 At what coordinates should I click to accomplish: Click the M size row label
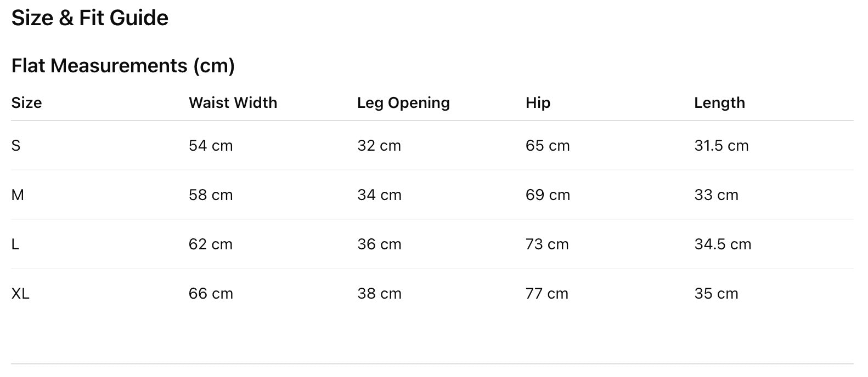pyautogui.click(x=18, y=195)
